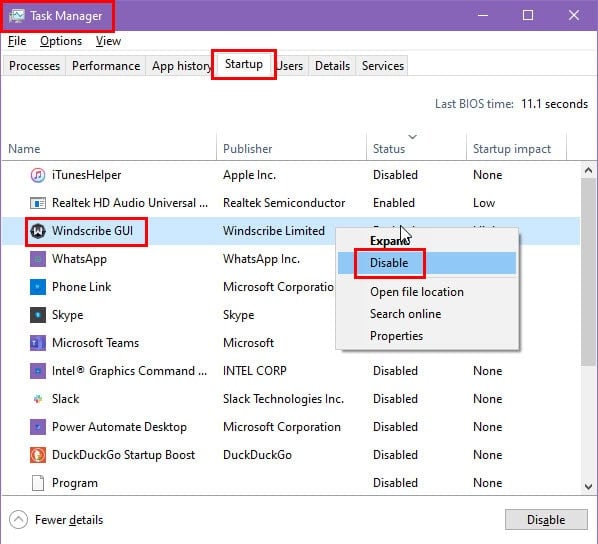Sort by the Startup impact header
The height and width of the screenshot is (544, 598).
pos(516,148)
